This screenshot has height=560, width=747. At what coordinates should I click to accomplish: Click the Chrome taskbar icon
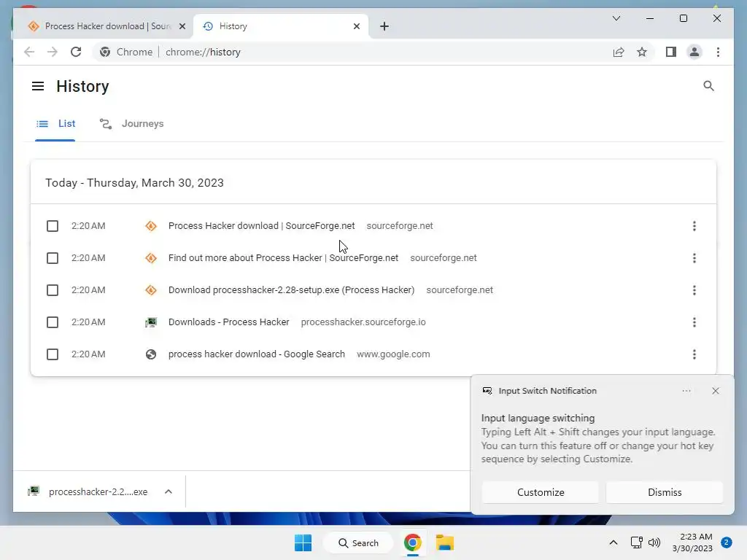click(413, 542)
